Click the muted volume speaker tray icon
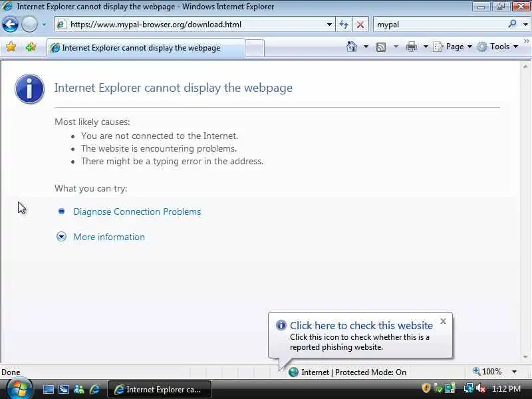 [x=481, y=388]
